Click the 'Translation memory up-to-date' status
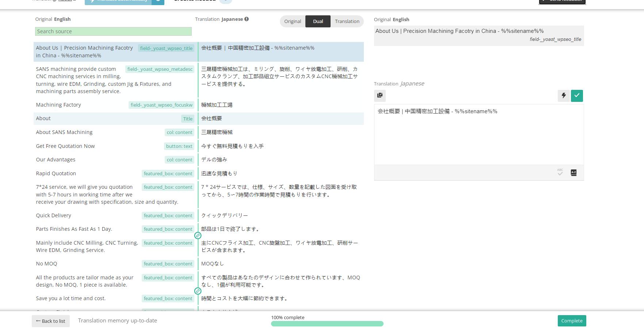 [x=117, y=321]
